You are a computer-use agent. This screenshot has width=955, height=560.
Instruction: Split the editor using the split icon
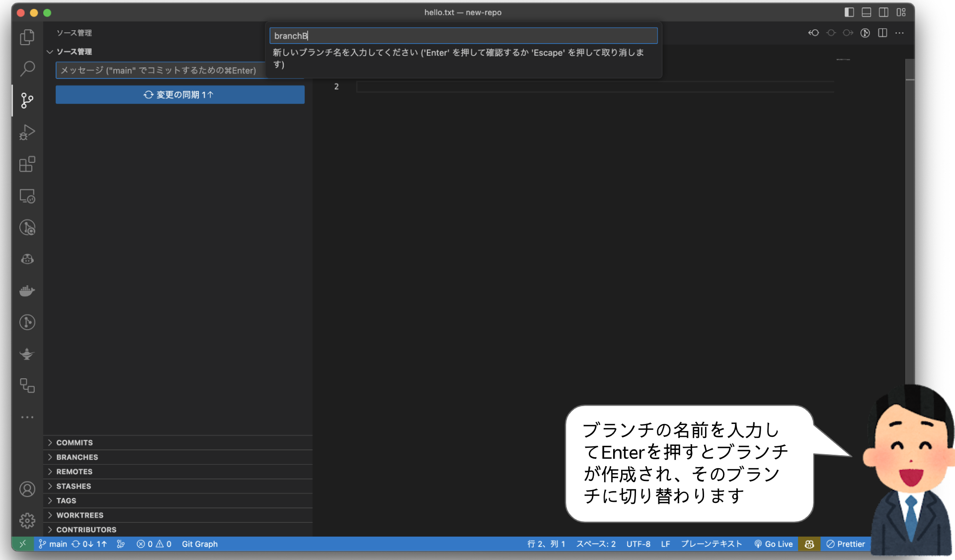tap(882, 33)
